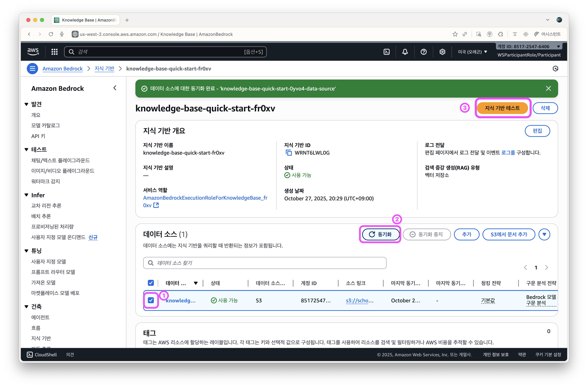The width and height of the screenshot is (588, 388).
Task: Open the screenshot search icon in toolbar
Action: (x=479, y=34)
